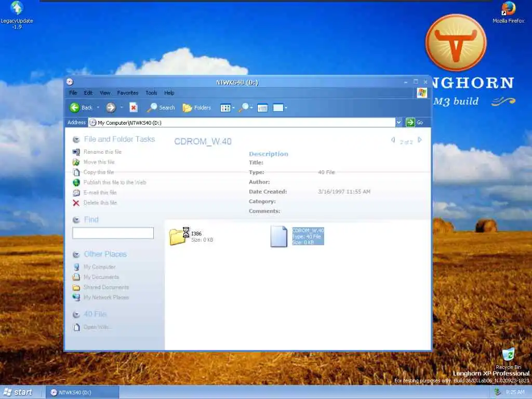532x399 pixels.
Task: Open the File menu
Action: point(73,92)
